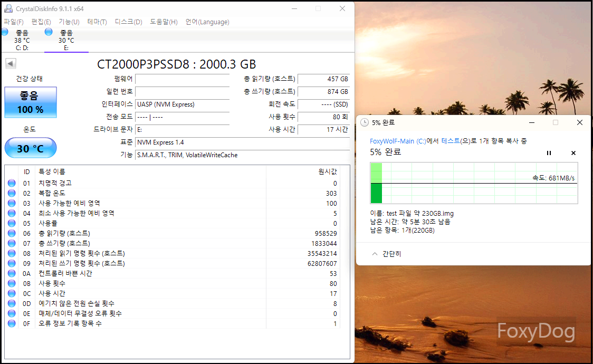Click the status orb for 03 사용 가능한 예비 영역

click(x=12, y=203)
